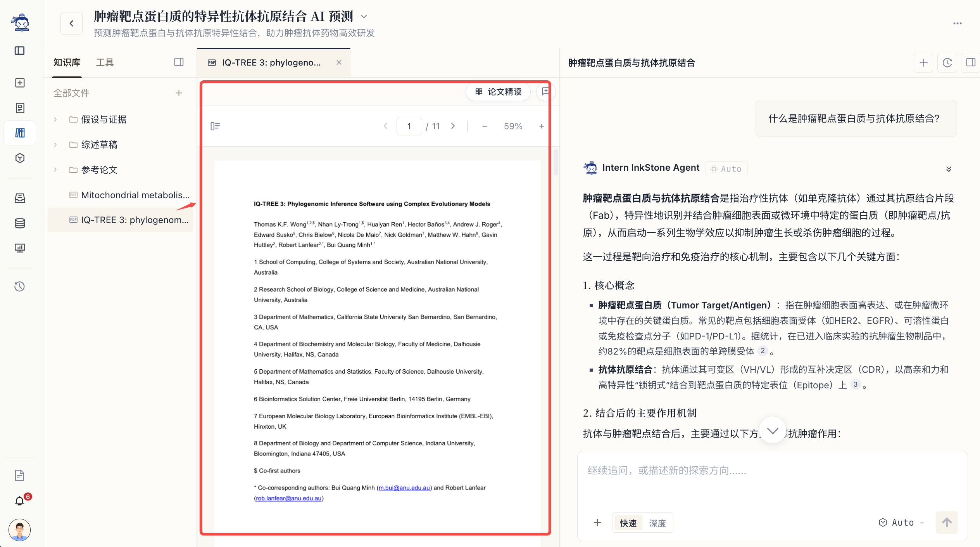
Task: Click the PDF page number field
Action: [409, 126]
